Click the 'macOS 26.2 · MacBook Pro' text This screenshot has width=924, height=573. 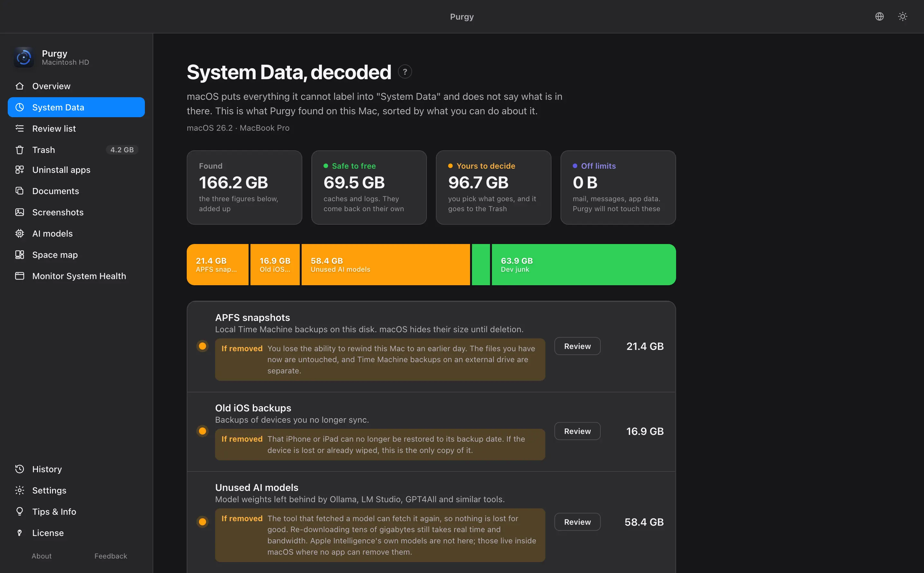click(x=238, y=128)
